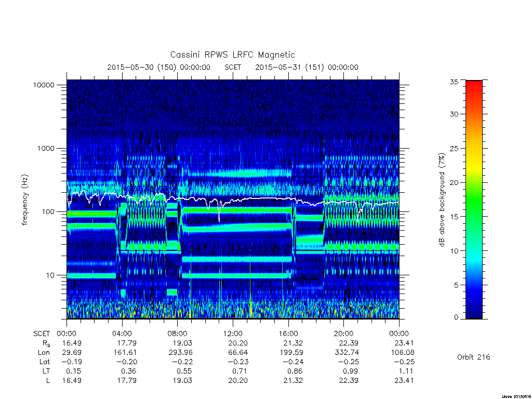Click the LT value 0.99

(x=351, y=371)
